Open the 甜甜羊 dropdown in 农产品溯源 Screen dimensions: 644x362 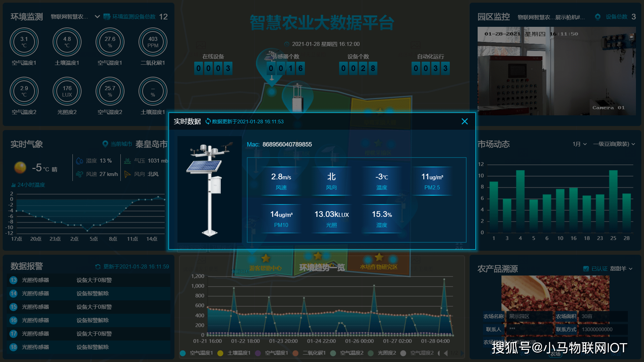(x=621, y=268)
